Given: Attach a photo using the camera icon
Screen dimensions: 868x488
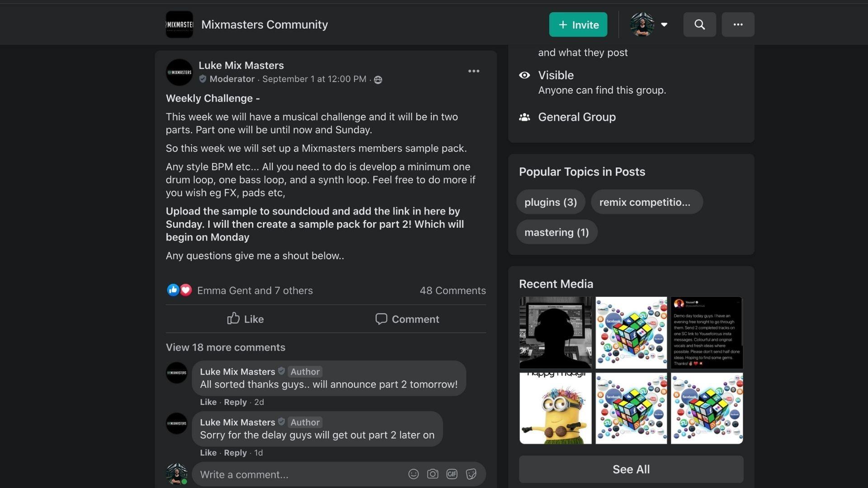Looking at the screenshot, I should click(433, 474).
